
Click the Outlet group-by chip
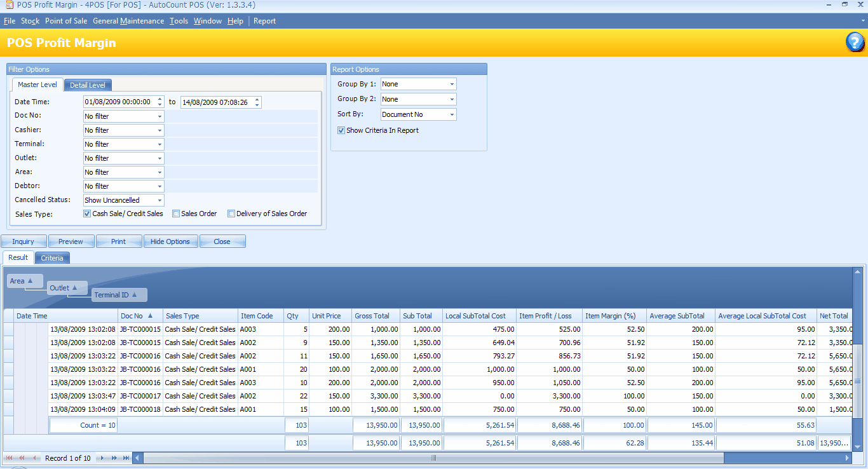coord(67,288)
